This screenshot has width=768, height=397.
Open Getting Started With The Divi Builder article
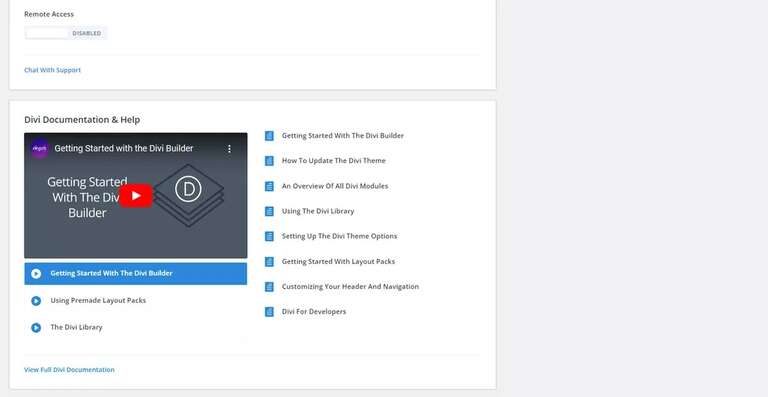pos(343,136)
